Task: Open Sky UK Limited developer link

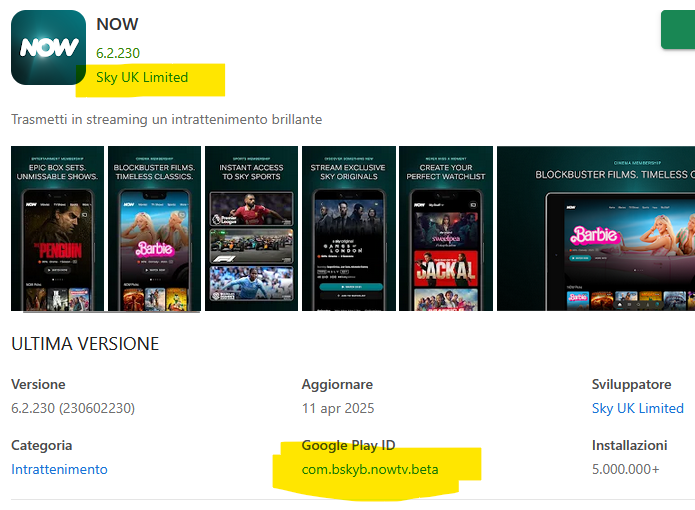Action: pos(638,408)
